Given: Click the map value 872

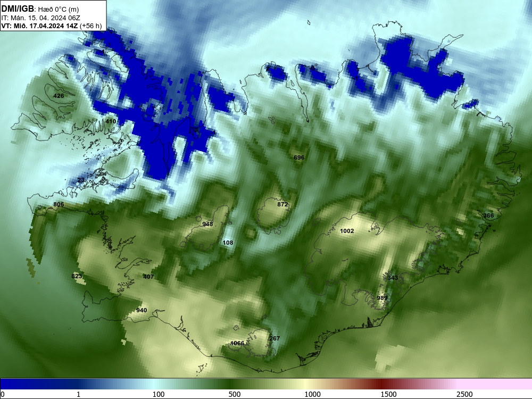Looking at the screenshot, I should point(282,204).
